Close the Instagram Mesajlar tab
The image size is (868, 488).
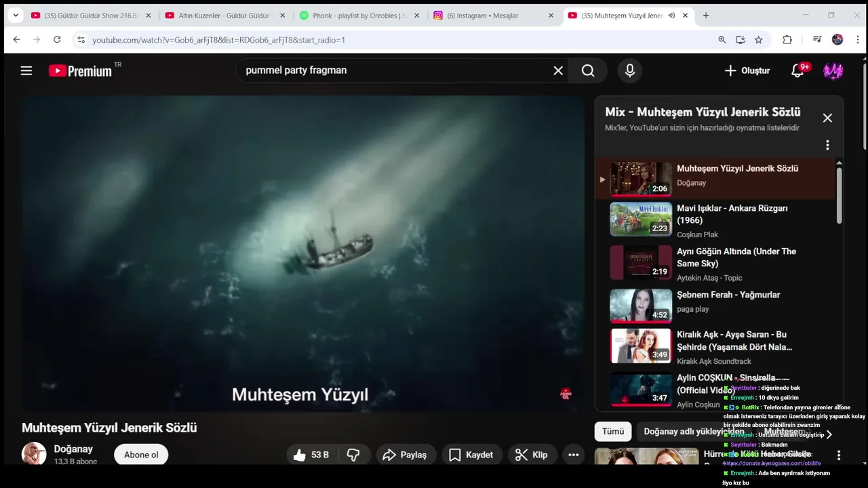click(550, 16)
